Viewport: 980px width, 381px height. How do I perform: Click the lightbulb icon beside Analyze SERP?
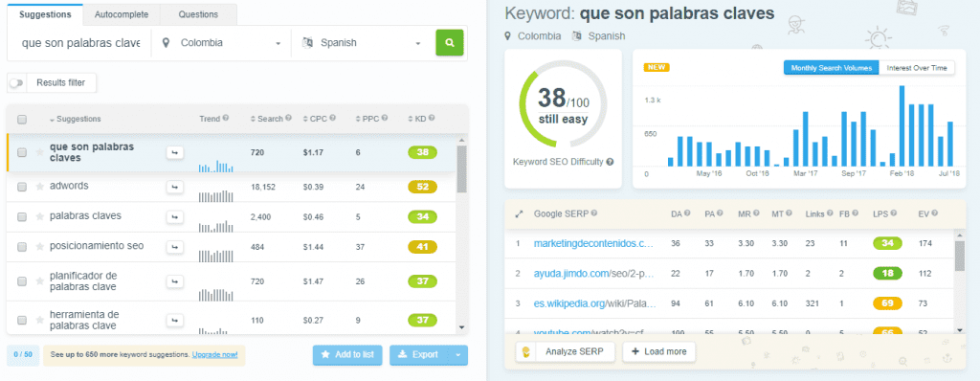[x=525, y=351]
